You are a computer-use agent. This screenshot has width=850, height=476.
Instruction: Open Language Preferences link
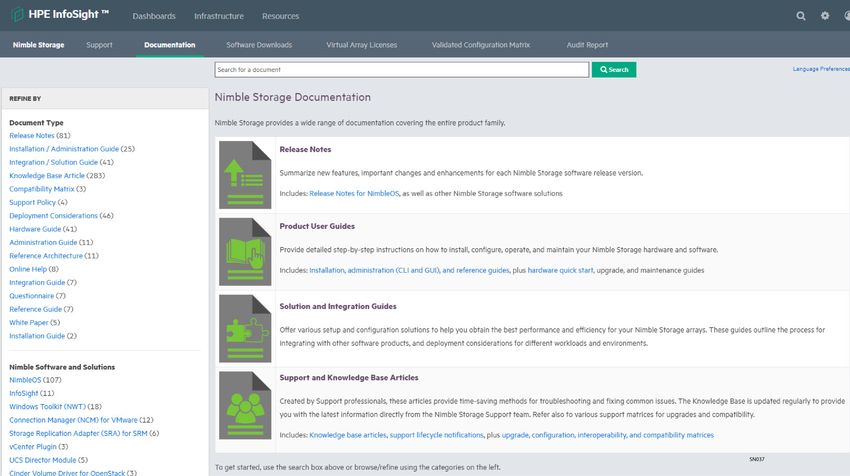[821, 69]
